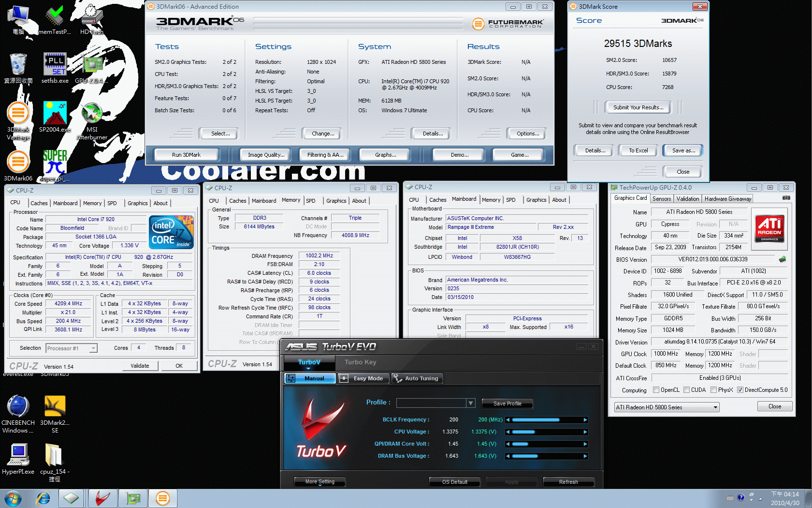Click To Excel in 3DMark Score
Image resolution: width=812 pixels, height=508 pixels.
[x=638, y=150]
